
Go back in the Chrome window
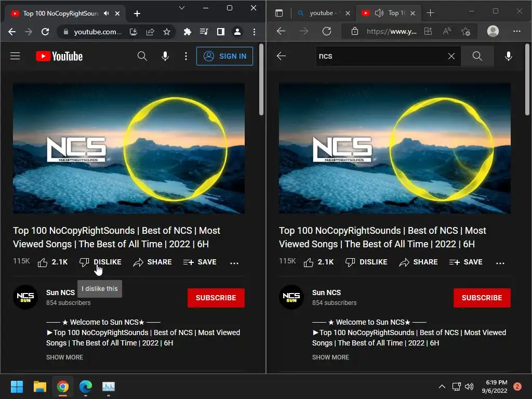coord(12,32)
